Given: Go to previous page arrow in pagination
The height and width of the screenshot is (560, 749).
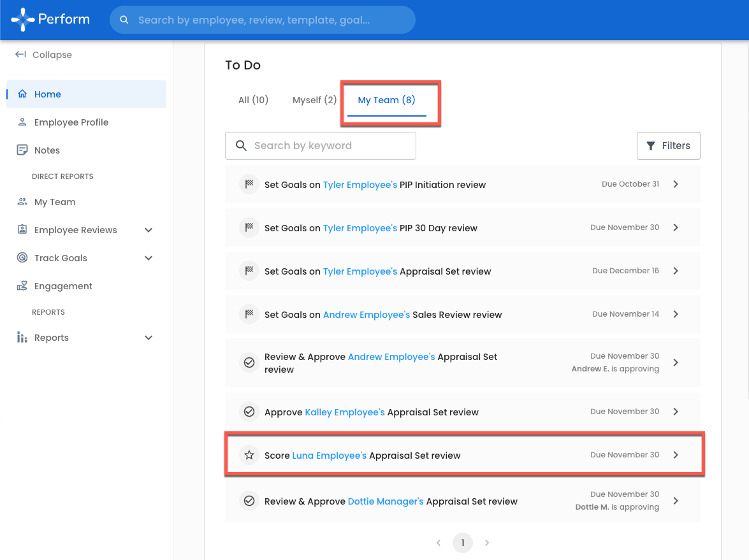Looking at the screenshot, I should coord(439,543).
